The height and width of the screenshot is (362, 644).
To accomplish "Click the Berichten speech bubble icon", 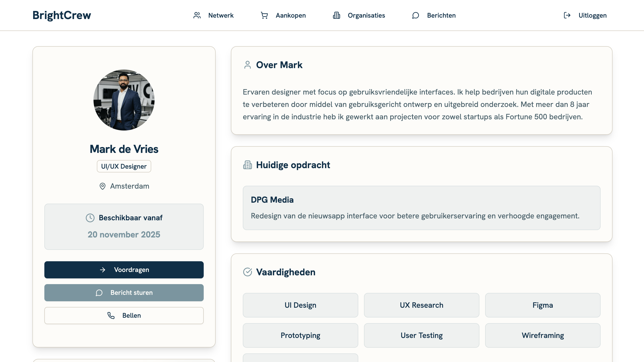I will pos(415,15).
